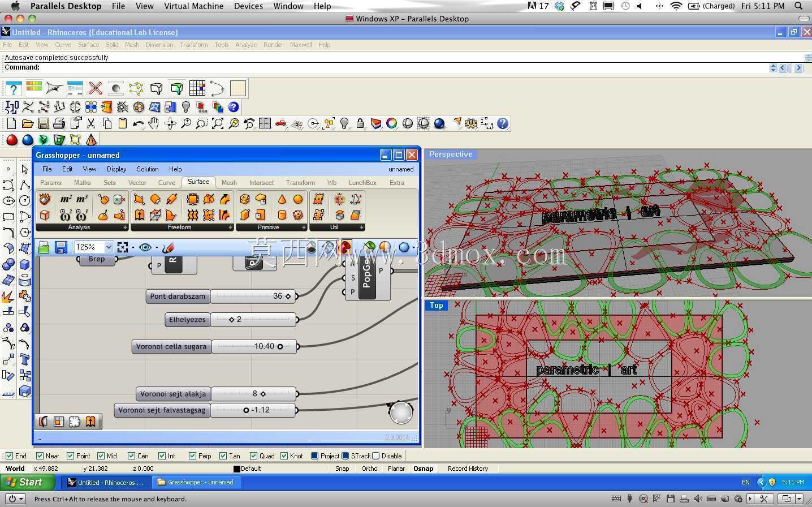Click the Record History button

coord(468,469)
